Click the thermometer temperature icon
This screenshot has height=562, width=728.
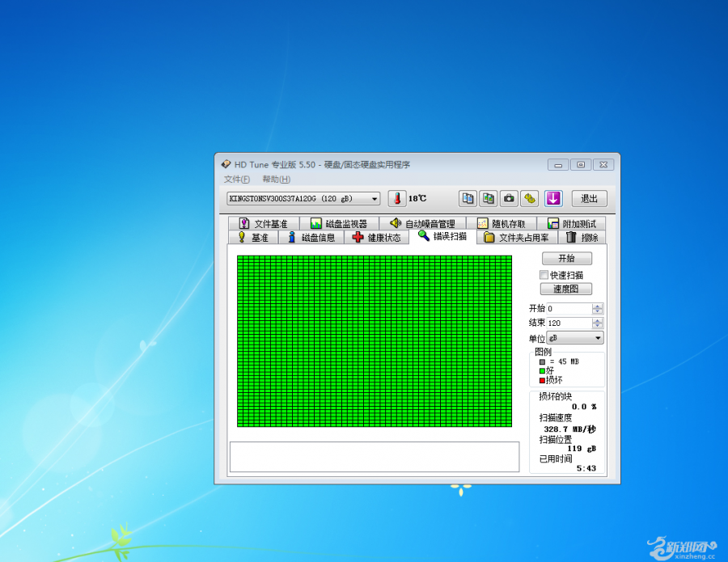click(397, 199)
